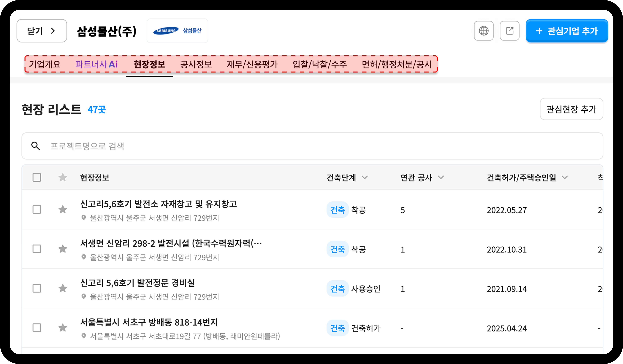This screenshot has height=364, width=623.
Task: Click the 현장정보 column header
Action: (x=95, y=178)
